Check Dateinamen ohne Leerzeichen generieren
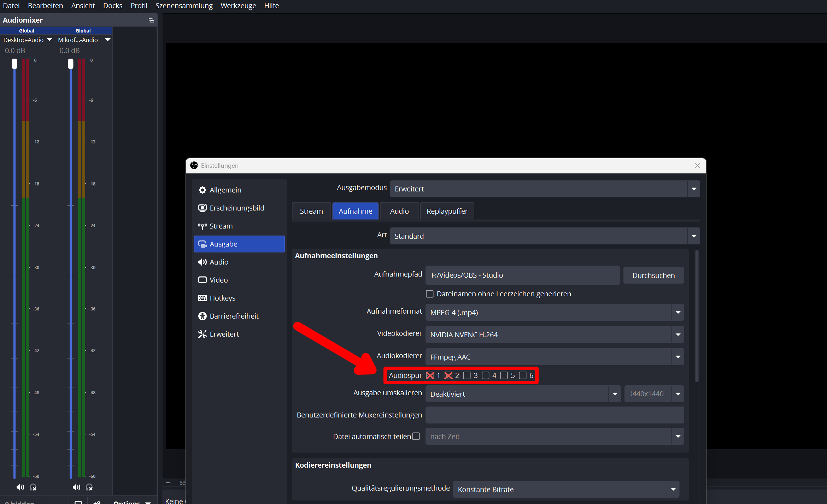The height and width of the screenshot is (504, 827). (430, 294)
